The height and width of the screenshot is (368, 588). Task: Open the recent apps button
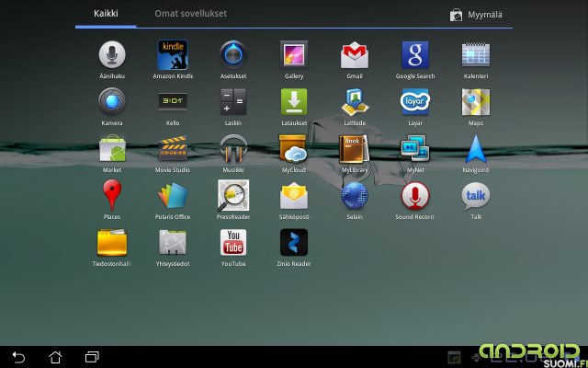(x=92, y=357)
